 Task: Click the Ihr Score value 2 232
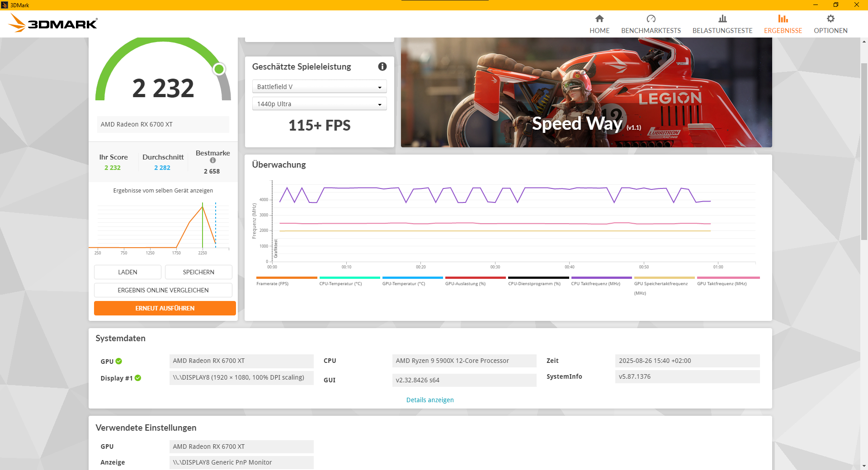click(113, 168)
